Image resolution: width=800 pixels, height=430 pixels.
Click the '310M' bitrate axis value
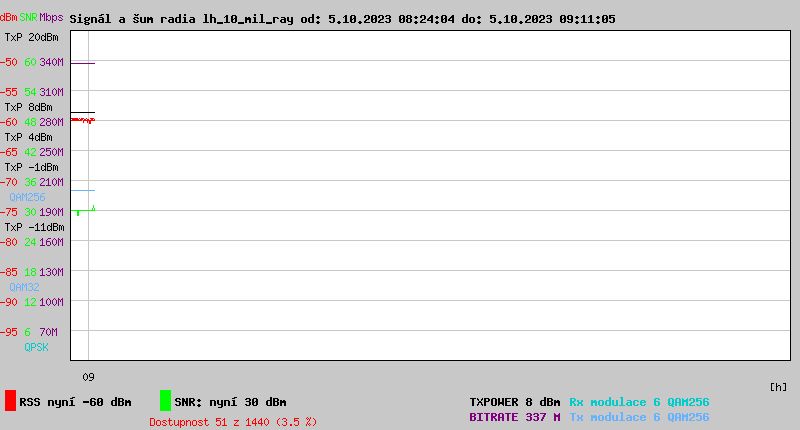pyautogui.click(x=52, y=92)
